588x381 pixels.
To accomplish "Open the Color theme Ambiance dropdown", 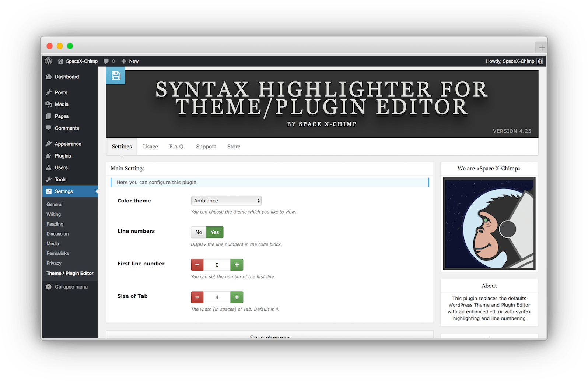I will 227,201.
